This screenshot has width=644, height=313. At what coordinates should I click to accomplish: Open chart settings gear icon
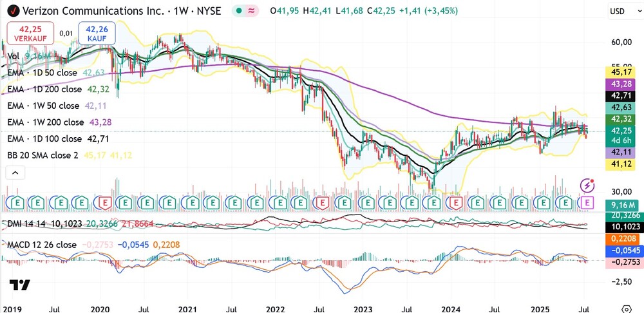[x=627, y=309]
